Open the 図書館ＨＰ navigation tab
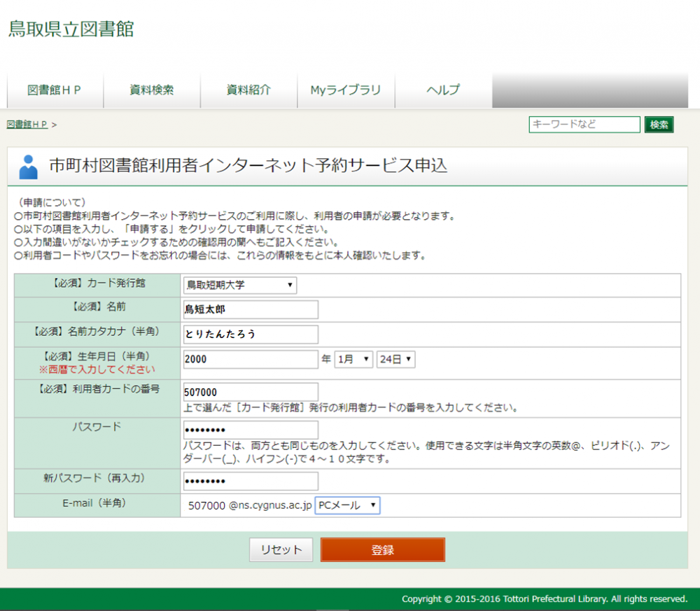The height and width of the screenshot is (611, 700). [x=55, y=90]
